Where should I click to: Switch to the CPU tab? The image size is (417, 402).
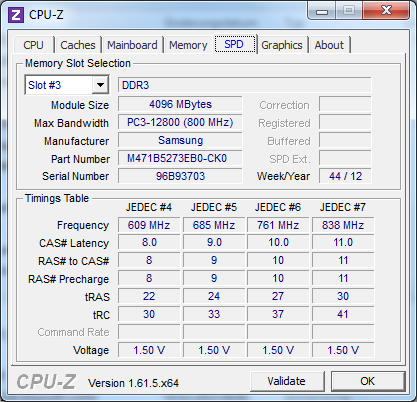click(33, 45)
